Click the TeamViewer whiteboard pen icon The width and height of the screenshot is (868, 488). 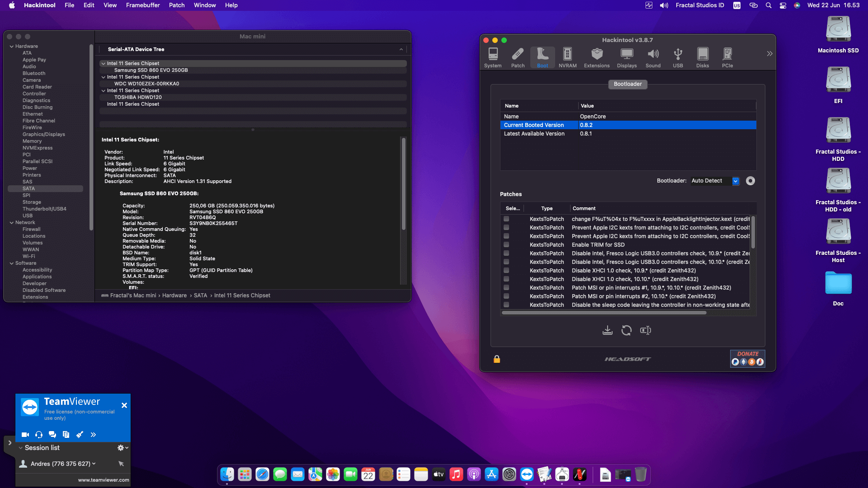(x=80, y=435)
